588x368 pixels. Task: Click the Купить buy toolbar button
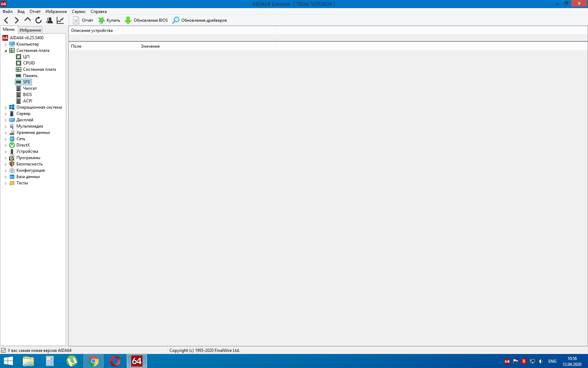[x=109, y=20]
